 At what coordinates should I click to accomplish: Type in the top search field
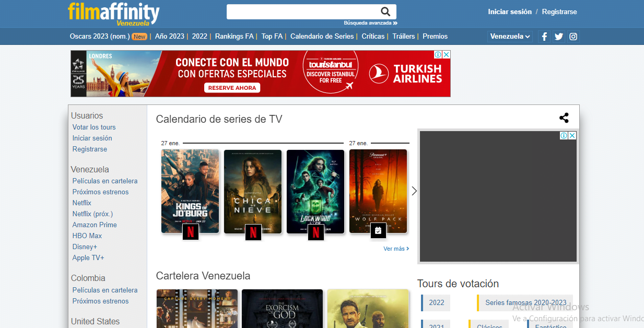click(x=302, y=12)
